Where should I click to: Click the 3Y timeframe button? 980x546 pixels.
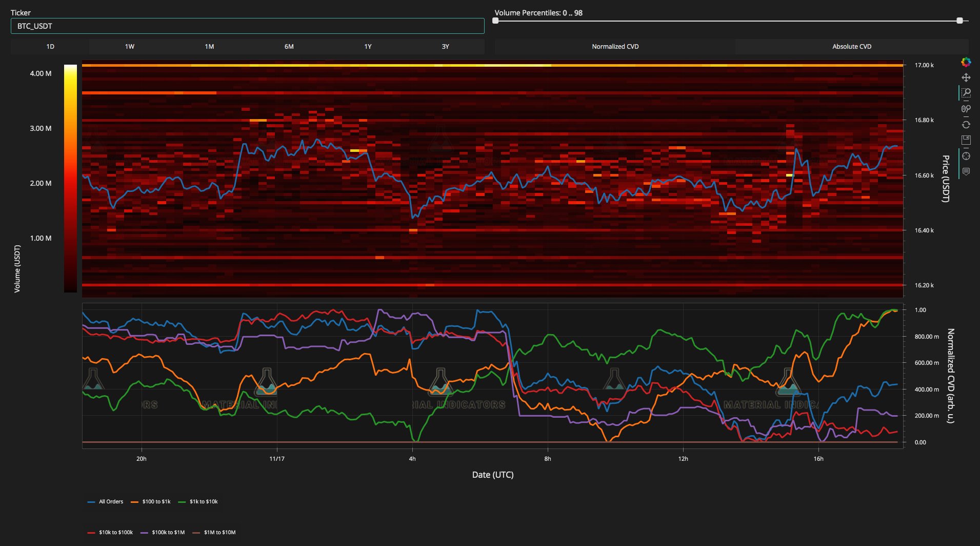(x=445, y=46)
